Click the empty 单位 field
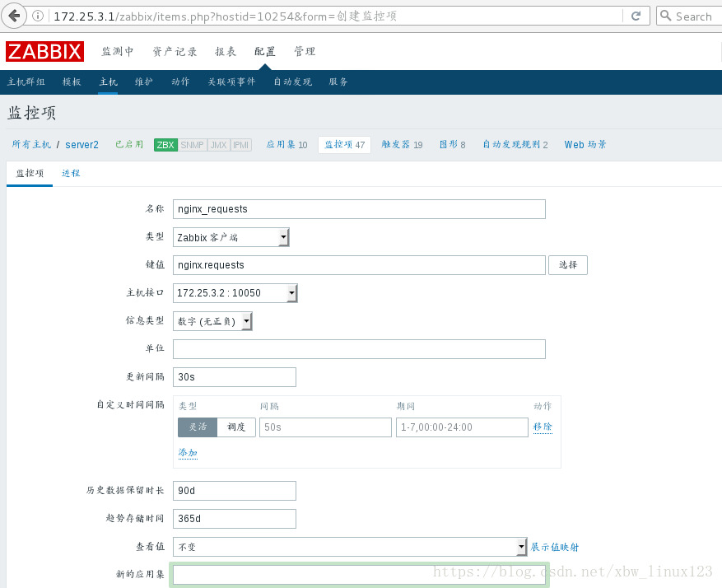722x588 pixels. pos(359,349)
